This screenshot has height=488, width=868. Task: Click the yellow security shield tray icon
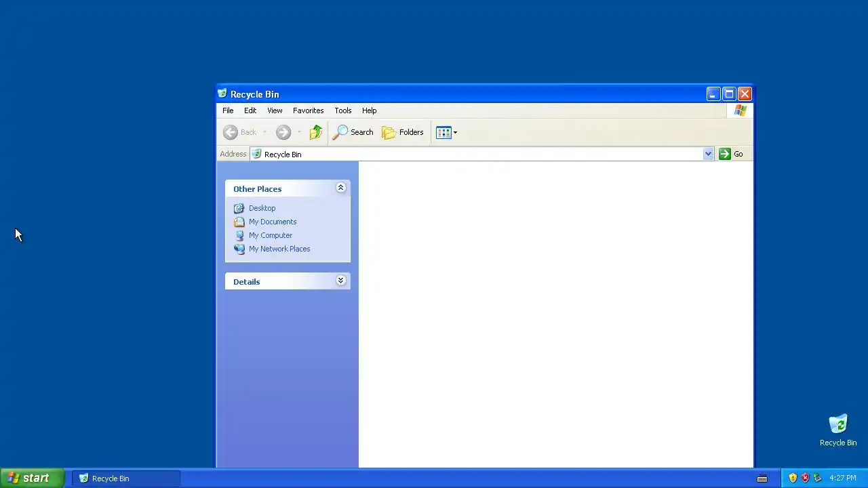793,478
